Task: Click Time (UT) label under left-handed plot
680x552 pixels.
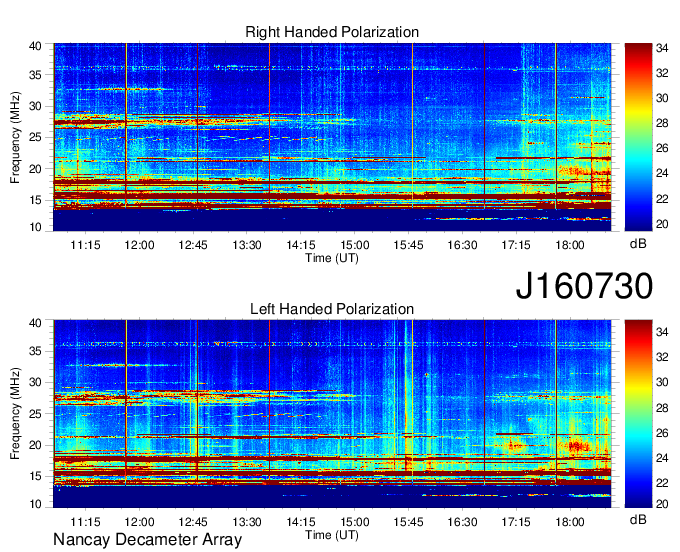Action: point(332,535)
